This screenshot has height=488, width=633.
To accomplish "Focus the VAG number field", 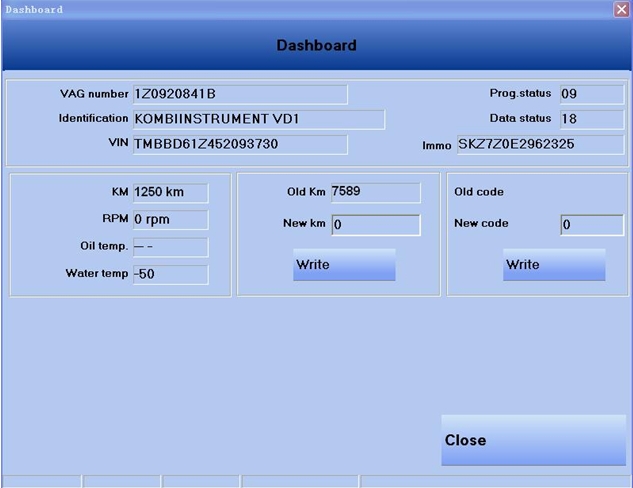I will (240, 94).
